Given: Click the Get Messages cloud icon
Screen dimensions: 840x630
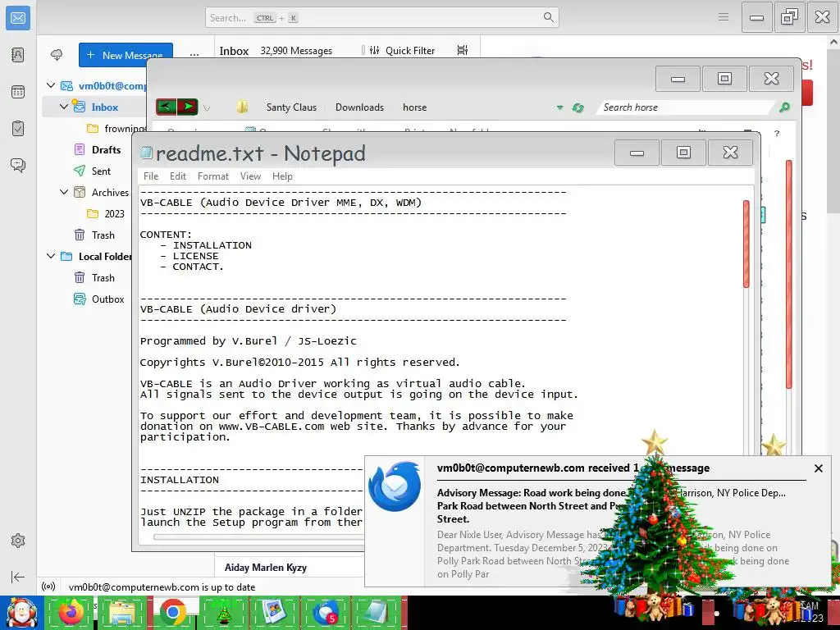Looking at the screenshot, I should pos(57,55).
